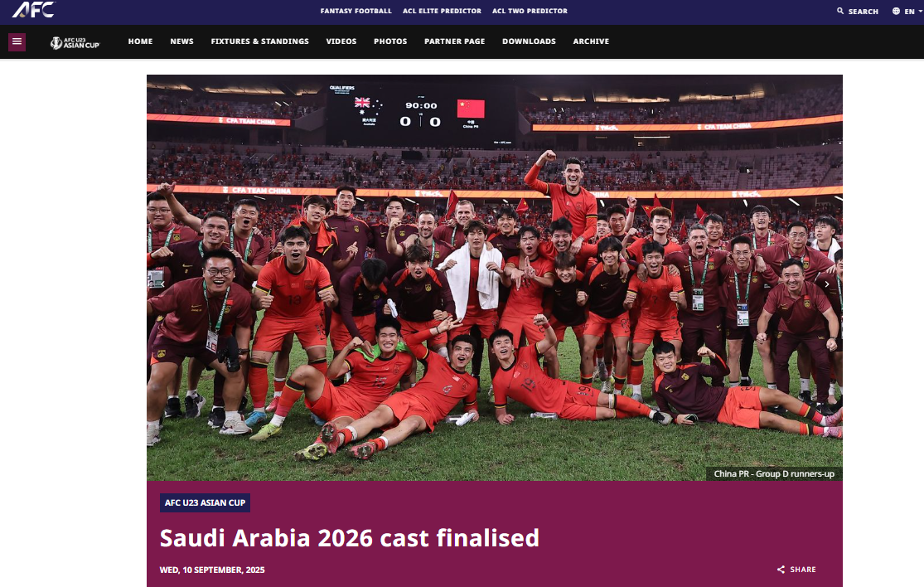Image resolution: width=924 pixels, height=587 pixels.
Task: Click the China PR team celebration photo
Action: tap(495, 278)
